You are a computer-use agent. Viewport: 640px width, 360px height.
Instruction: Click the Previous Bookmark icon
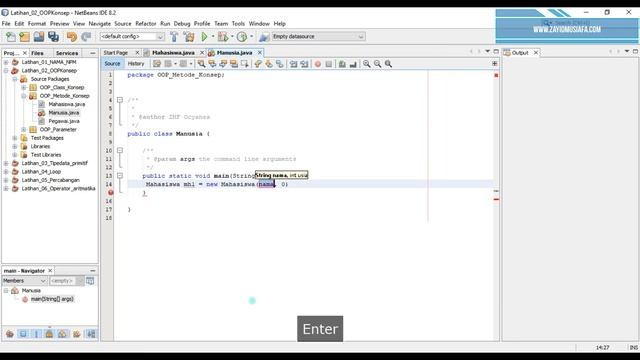coord(258,64)
